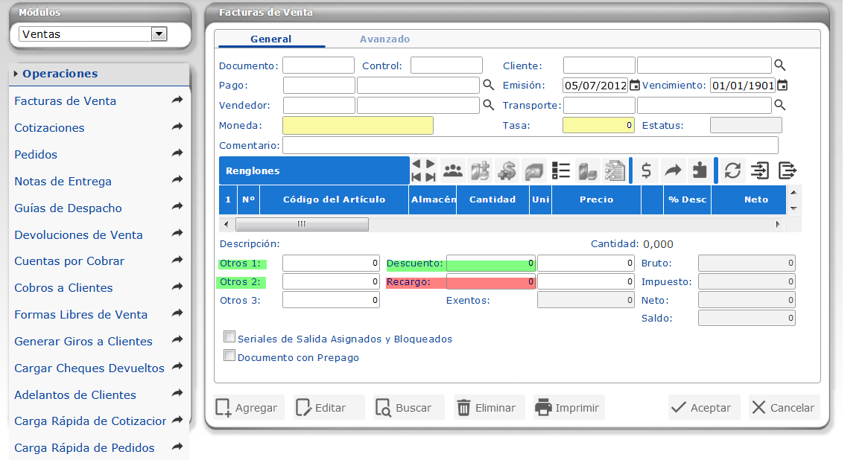
Task: Click the Cancelar button
Action: (x=783, y=408)
